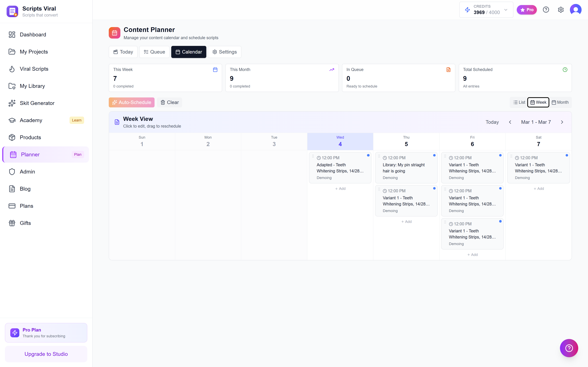Select Viral Scripts in the sidebar

tap(34, 69)
